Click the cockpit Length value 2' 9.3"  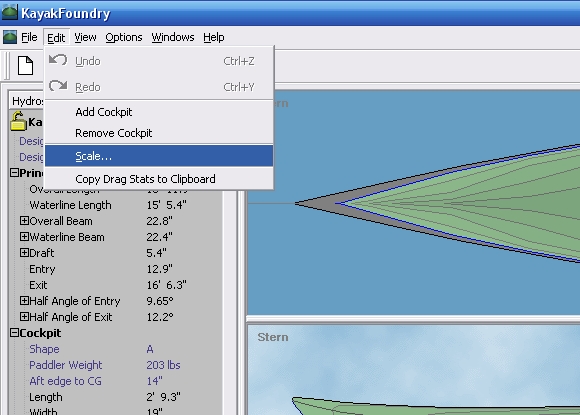(x=163, y=397)
